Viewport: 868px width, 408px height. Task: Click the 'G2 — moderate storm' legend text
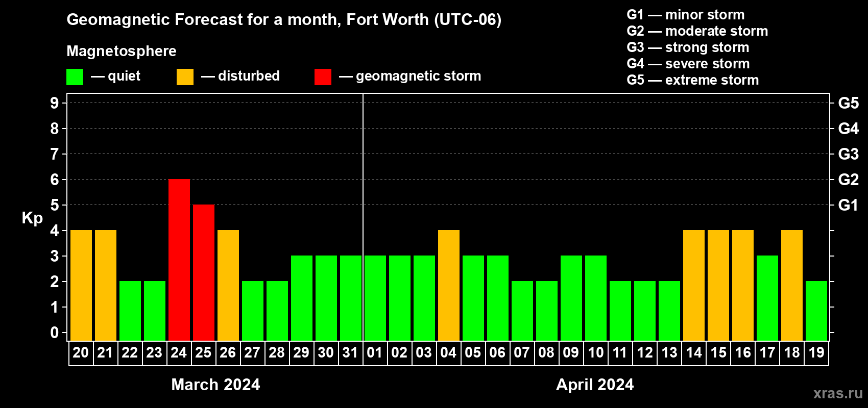coord(697,31)
